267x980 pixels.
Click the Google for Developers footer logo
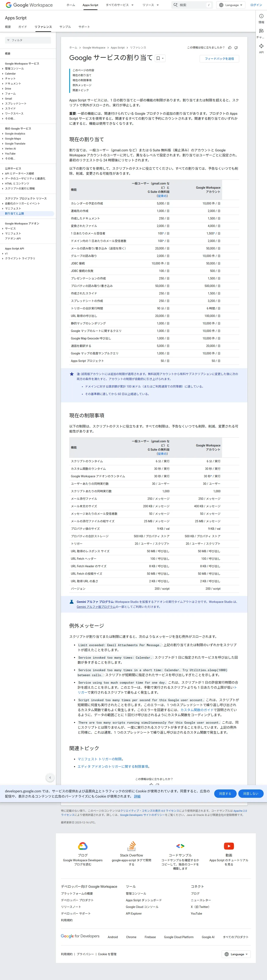[x=80, y=936]
